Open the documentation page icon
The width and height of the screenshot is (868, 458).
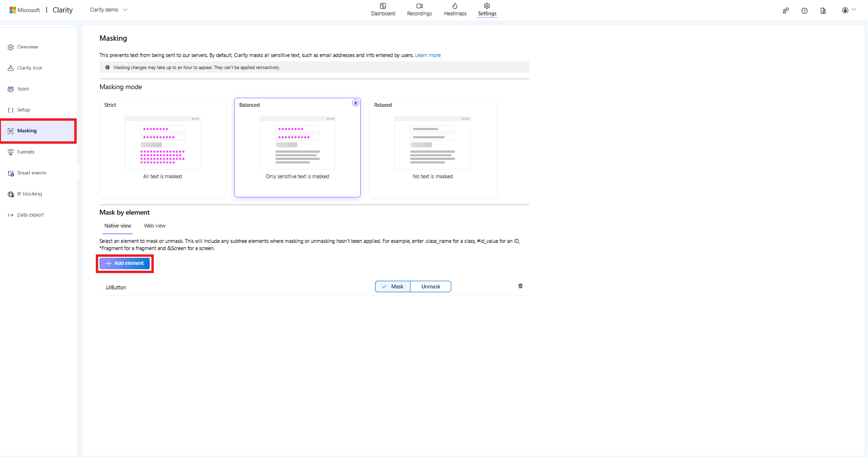823,11
